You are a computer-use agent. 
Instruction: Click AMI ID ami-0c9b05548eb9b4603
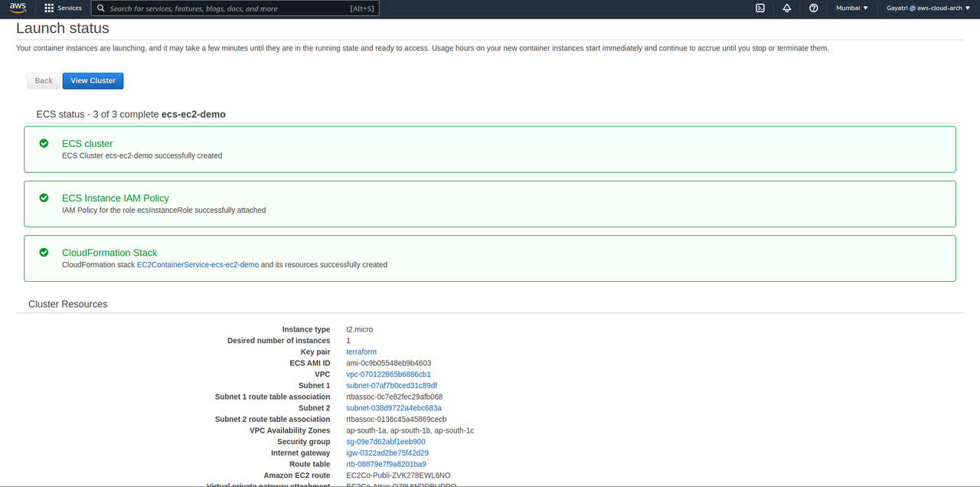pos(388,364)
